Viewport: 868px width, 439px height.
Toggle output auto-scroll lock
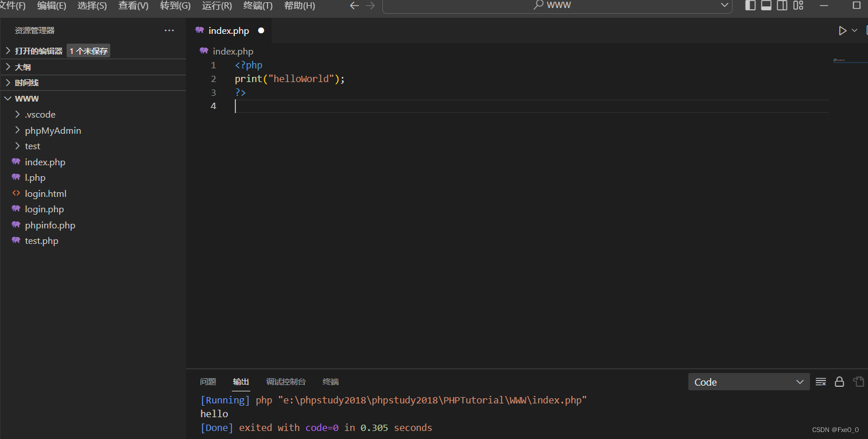(839, 382)
